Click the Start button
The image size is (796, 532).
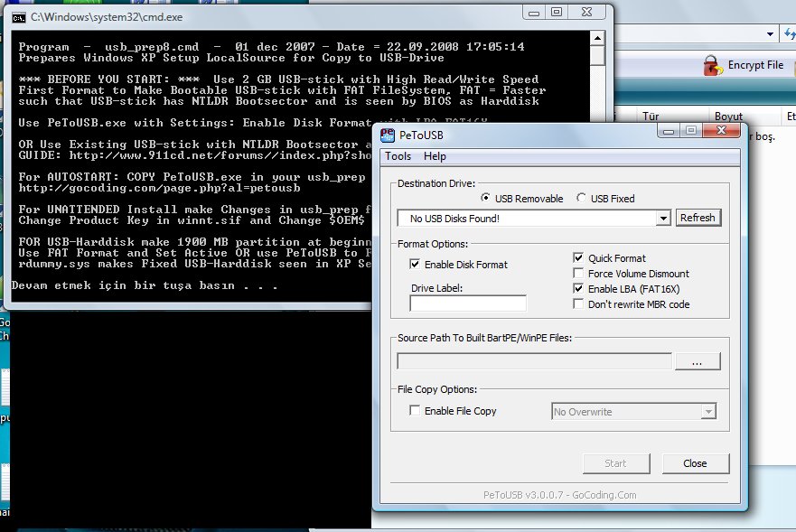coord(616,463)
